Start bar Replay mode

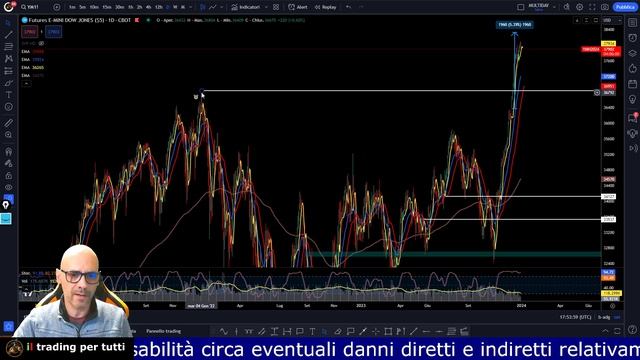pyautogui.click(x=325, y=7)
